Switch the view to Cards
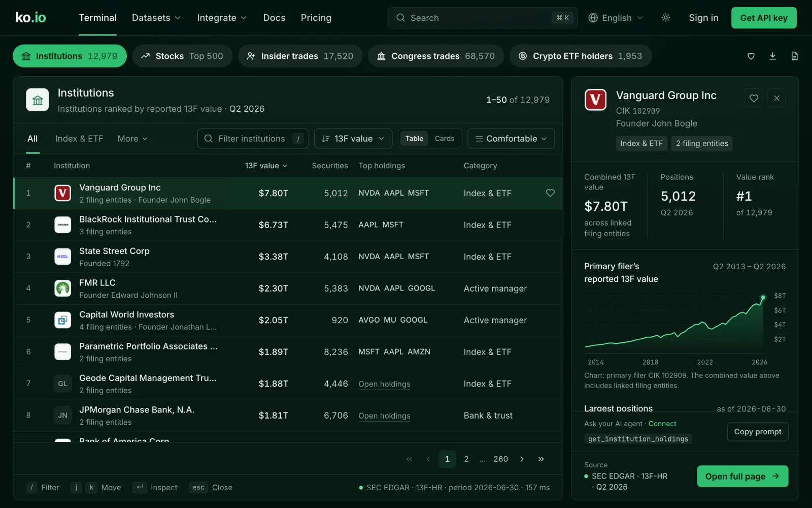812x508 pixels. [445, 139]
